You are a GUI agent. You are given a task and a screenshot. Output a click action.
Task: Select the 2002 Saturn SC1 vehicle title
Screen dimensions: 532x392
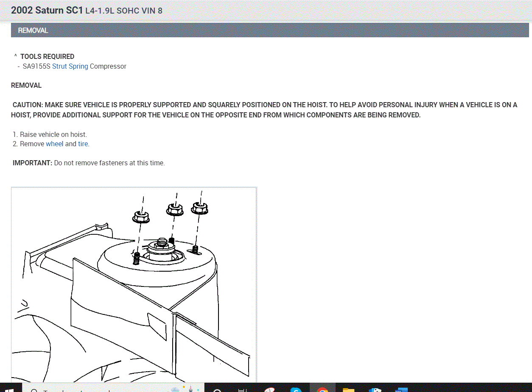(47, 10)
